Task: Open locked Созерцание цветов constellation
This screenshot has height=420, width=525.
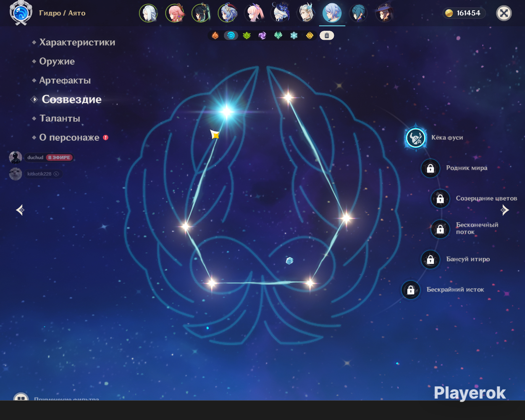Action: (x=440, y=199)
